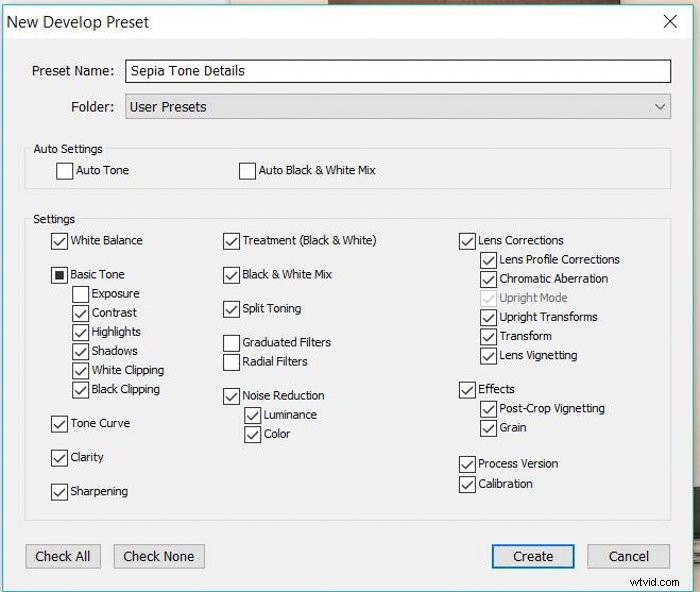Disable the Grain effect checkbox
Image resolution: width=700 pixels, height=592 pixels.
(x=488, y=428)
